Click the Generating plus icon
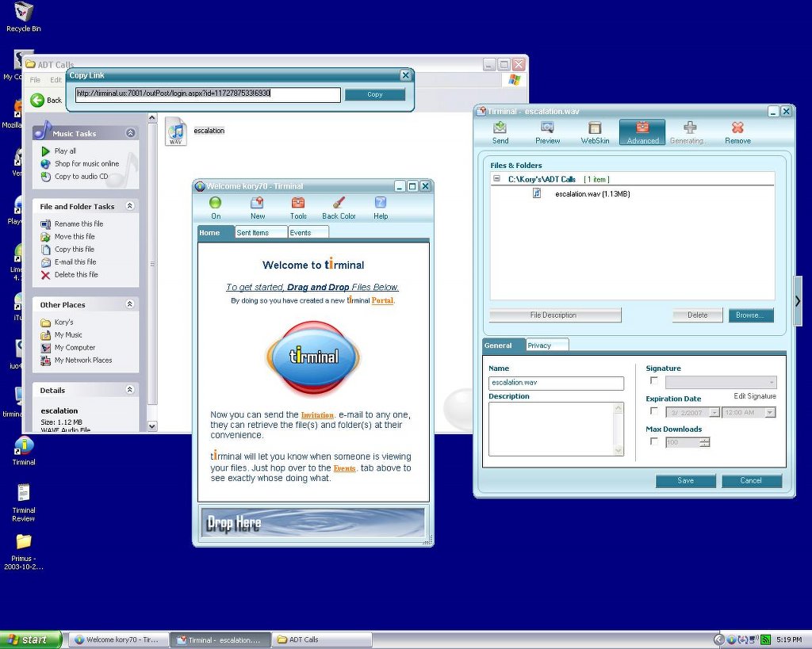This screenshot has width=812, height=649. [690, 128]
